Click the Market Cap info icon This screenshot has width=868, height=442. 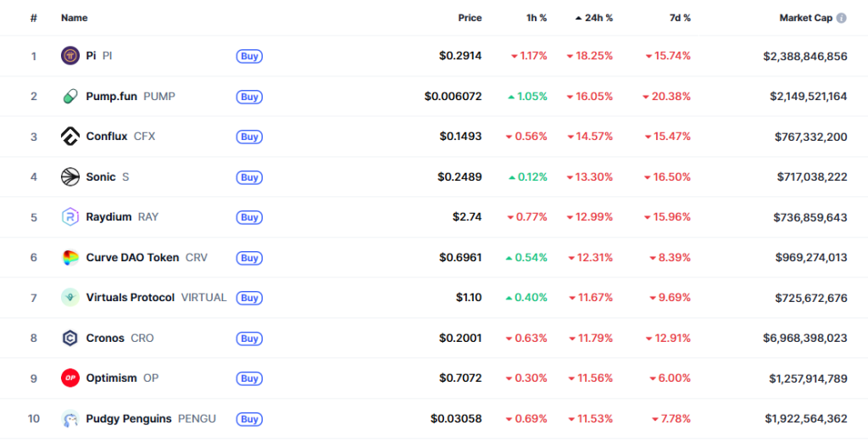(841, 18)
